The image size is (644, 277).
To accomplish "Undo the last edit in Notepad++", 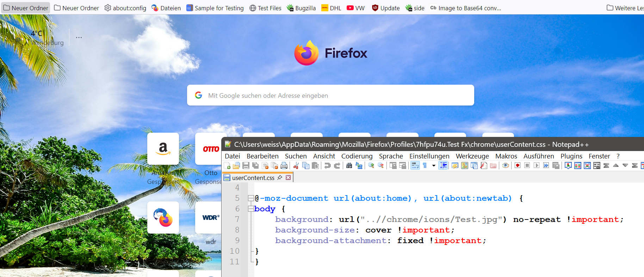I will pyautogui.click(x=327, y=165).
